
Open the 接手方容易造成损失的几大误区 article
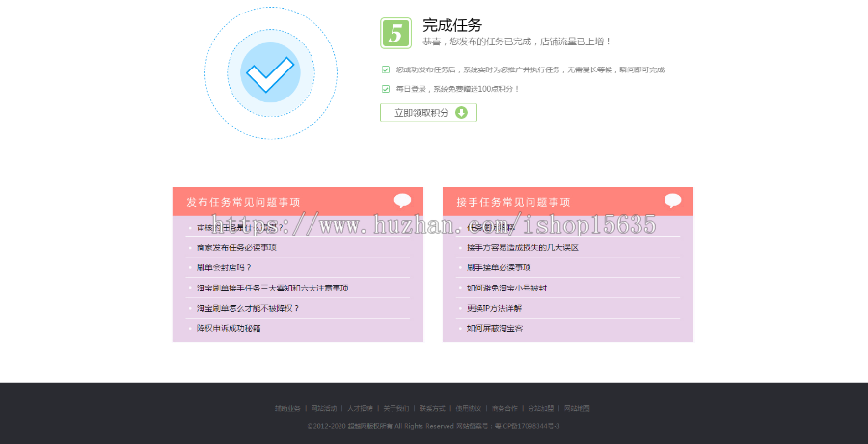click(x=522, y=248)
